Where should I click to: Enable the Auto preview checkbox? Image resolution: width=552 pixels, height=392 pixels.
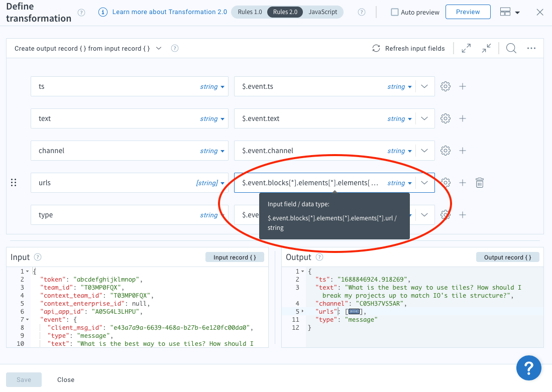(395, 13)
